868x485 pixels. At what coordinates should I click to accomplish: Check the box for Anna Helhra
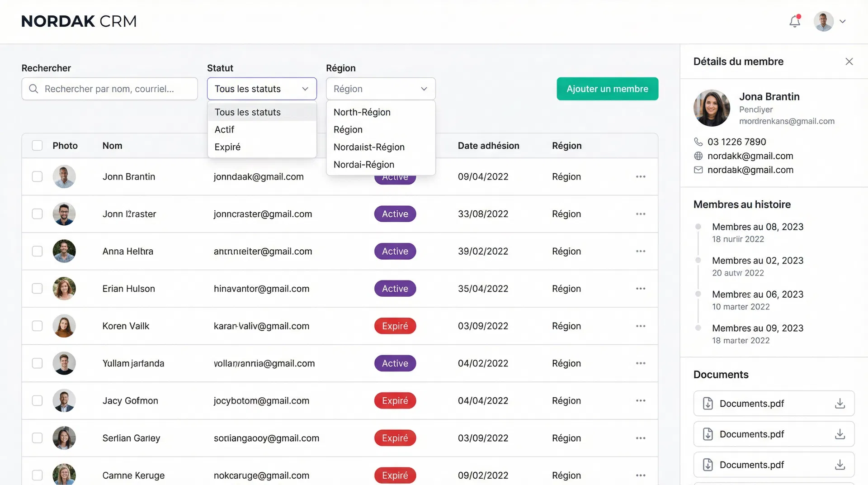[37, 252]
